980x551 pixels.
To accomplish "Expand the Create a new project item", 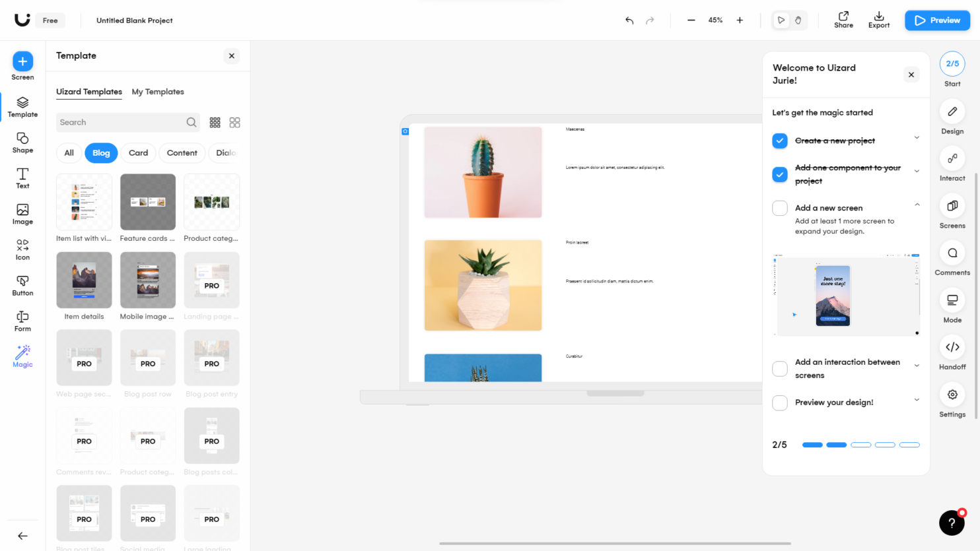I will pos(917,140).
